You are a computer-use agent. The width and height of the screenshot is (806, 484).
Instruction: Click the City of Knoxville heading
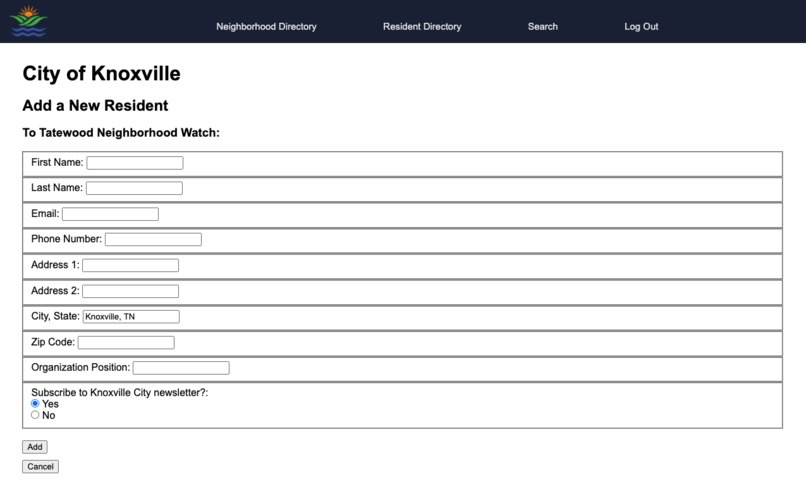pyautogui.click(x=101, y=73)
